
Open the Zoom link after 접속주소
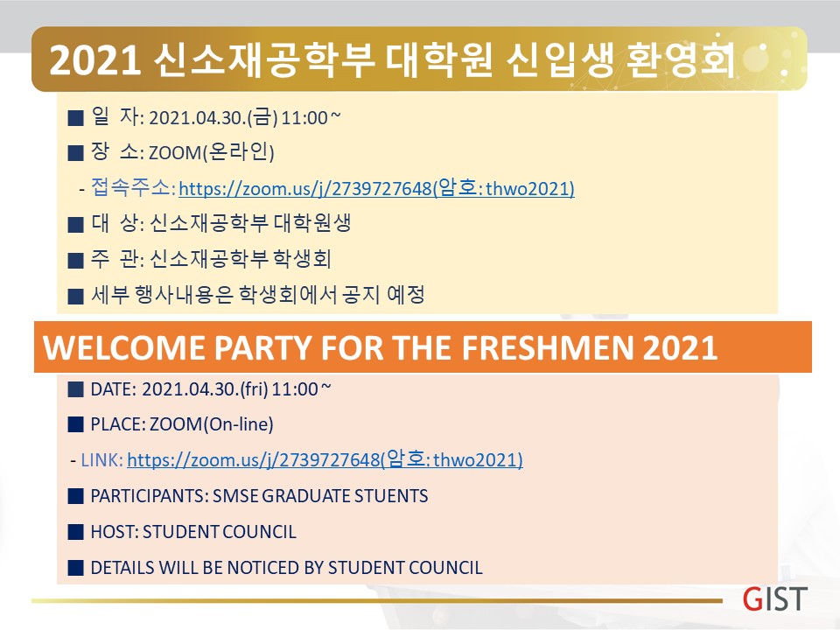pyautogui.click(x=376, y=189)
